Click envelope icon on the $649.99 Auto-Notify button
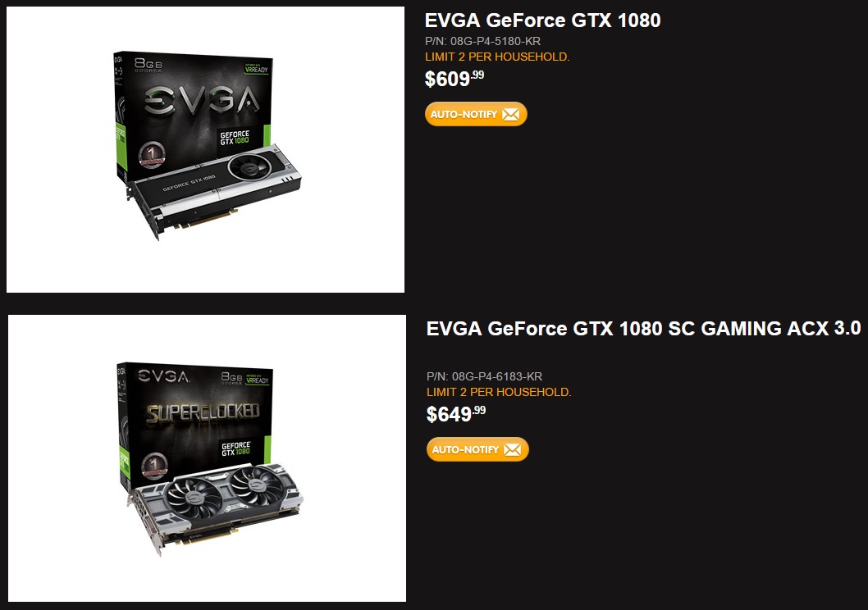The width and height of the screenshot is (868, 610). (512, 449)
